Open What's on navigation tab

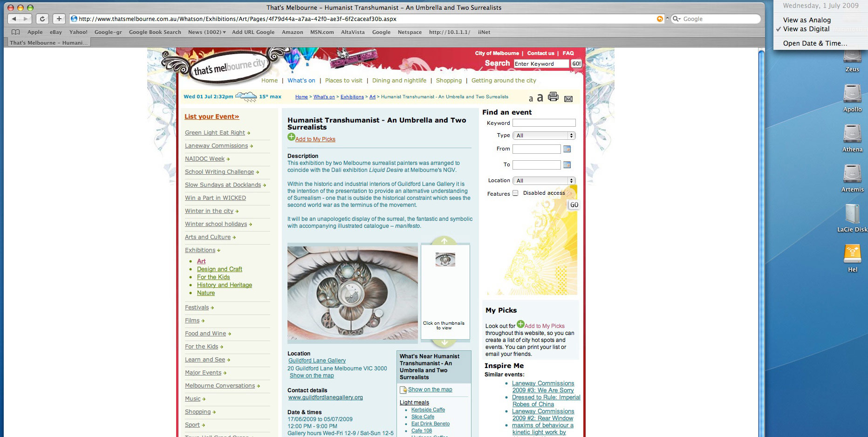pos(301,81)
